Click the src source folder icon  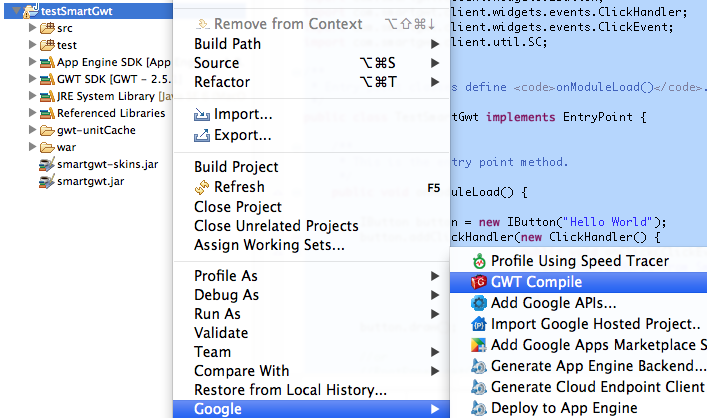[x=47, y=28]
